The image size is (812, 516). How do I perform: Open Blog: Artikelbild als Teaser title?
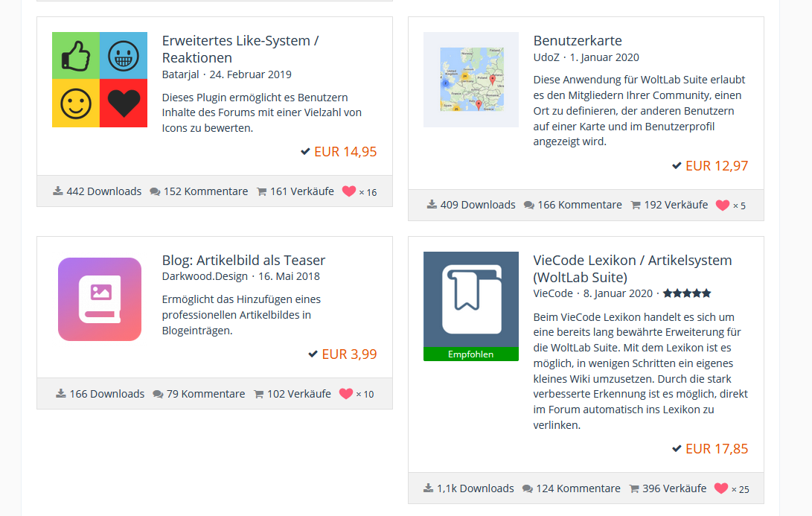tap(243, 260)
